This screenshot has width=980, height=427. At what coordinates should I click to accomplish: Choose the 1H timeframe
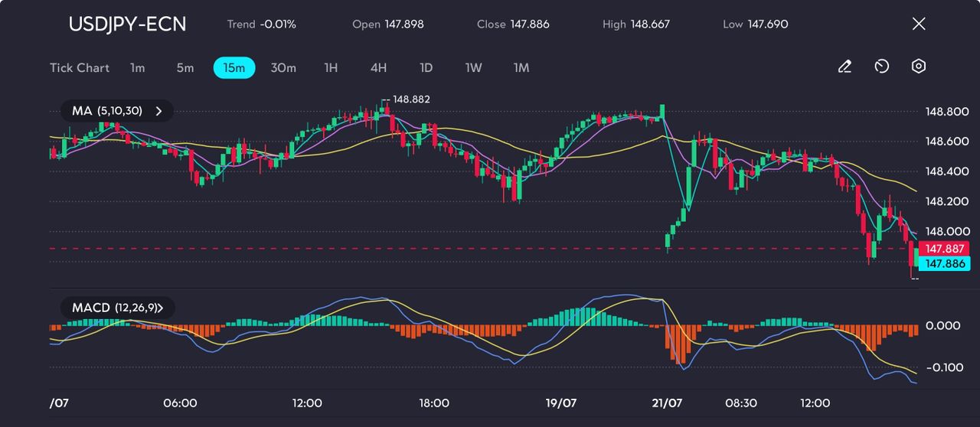pyautogui.click(x=331, y=68)
